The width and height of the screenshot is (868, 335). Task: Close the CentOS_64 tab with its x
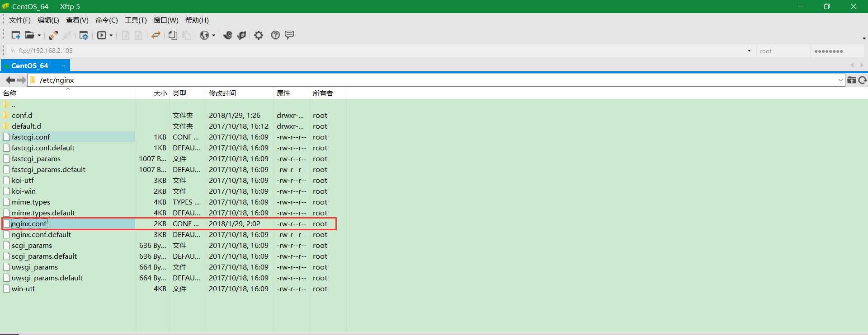click(63, 66)
